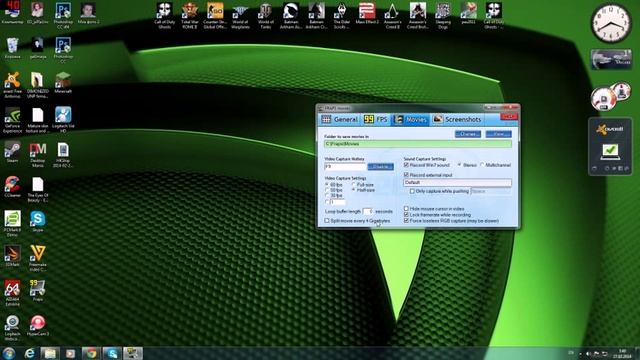
Task: Open Call of Duty Ghosts first shortcut
Action: tap(164, 16)
